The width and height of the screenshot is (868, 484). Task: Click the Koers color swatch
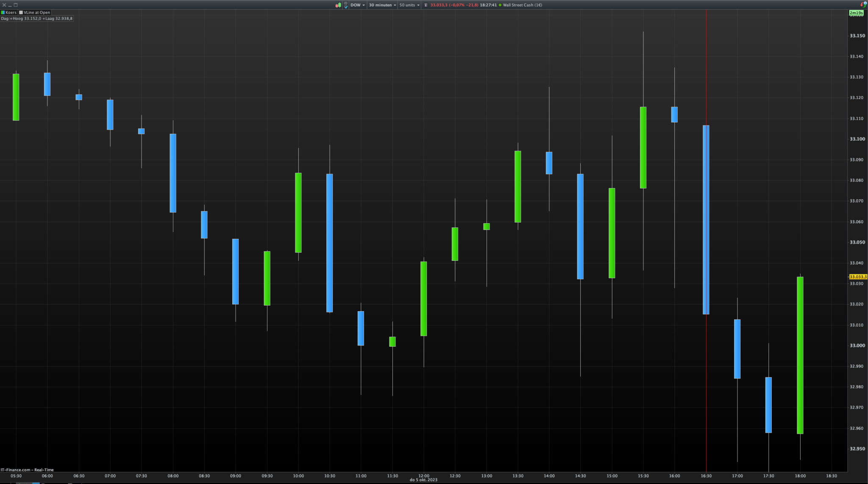click(x=3, y=12)
